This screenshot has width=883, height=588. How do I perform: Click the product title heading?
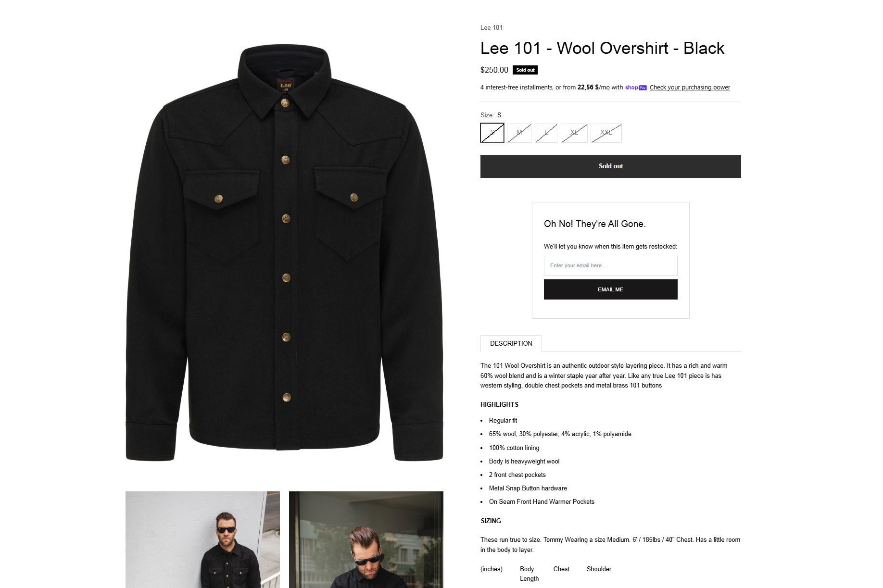click(x=602, y=48)
